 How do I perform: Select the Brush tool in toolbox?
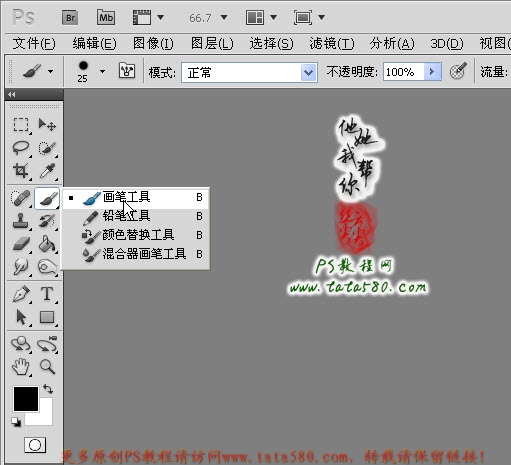pos(47,198)
